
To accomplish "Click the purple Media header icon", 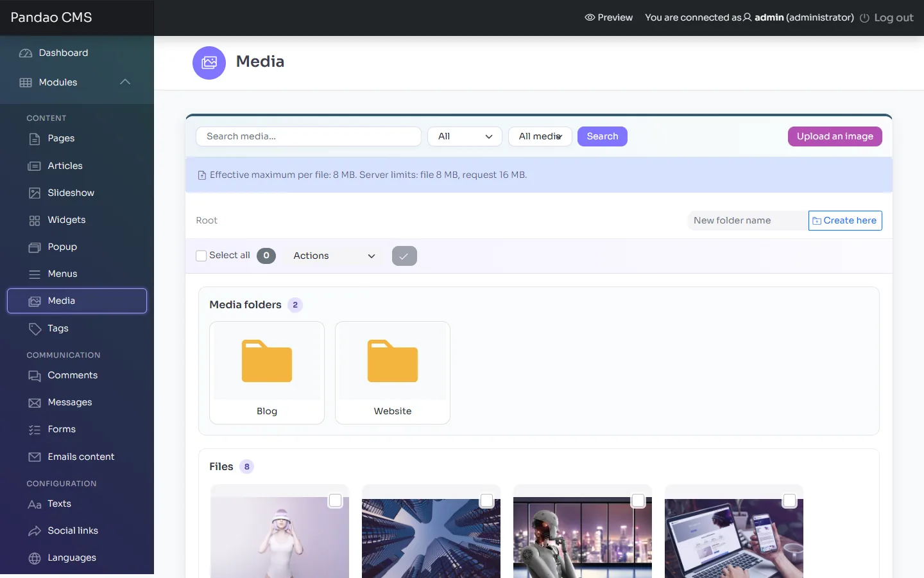I will coord(209,63).
